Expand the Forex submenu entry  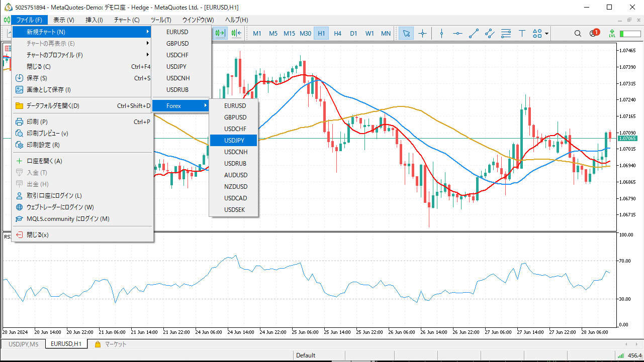pyautogui.click(x=180, y=105)
